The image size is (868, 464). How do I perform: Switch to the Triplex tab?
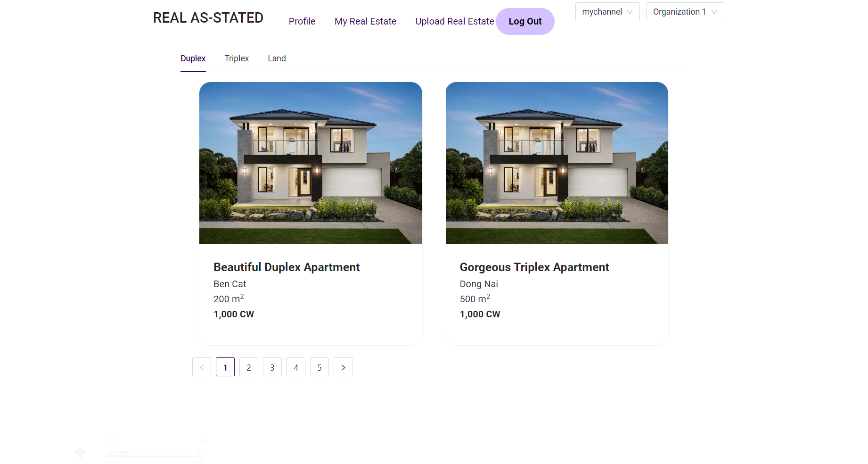(237, 58)
